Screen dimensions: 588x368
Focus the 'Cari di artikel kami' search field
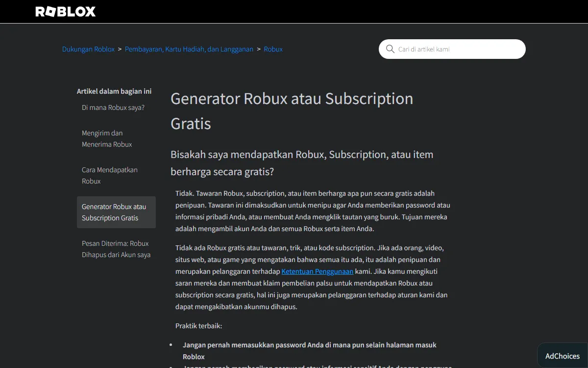coord(452,49)
